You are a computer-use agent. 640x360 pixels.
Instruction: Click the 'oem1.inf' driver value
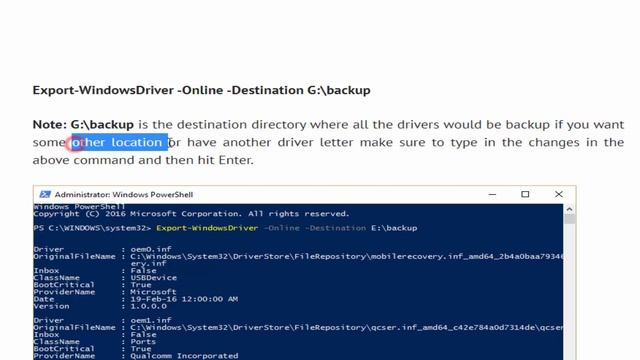(x=151, y=320)
